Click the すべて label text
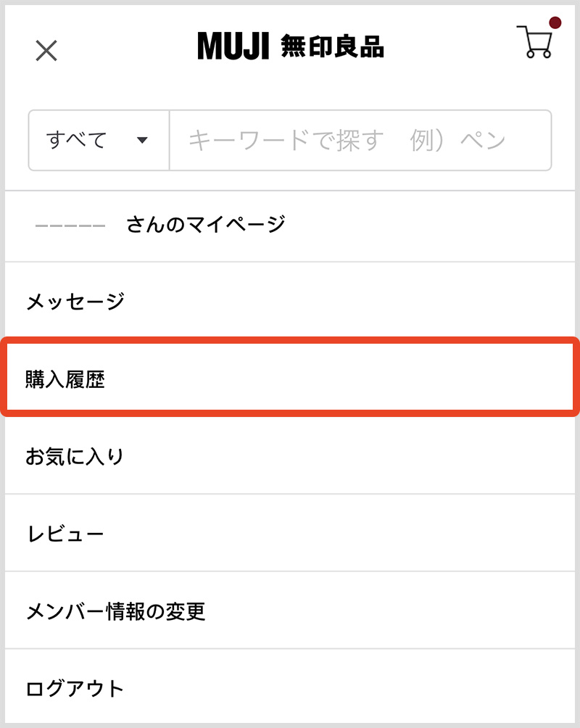Image resolution: width=580 pixels, height=728 pixels. pyautogui.click(x=76, y=140)
